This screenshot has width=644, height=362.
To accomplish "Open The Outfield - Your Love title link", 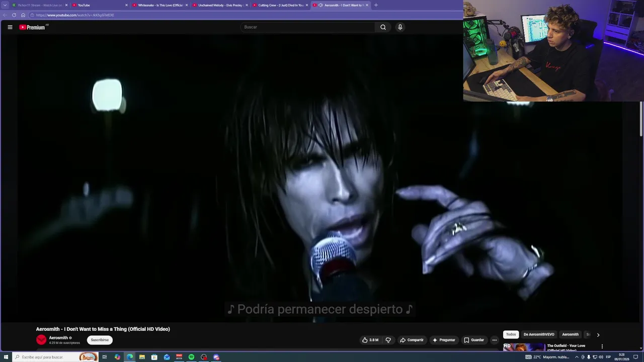I will (566, 348).
